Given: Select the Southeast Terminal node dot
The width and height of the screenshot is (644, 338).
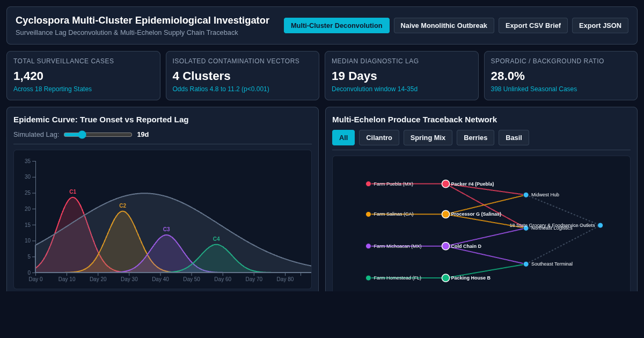Looking at the screenshot, I should [x=526, y=264].
